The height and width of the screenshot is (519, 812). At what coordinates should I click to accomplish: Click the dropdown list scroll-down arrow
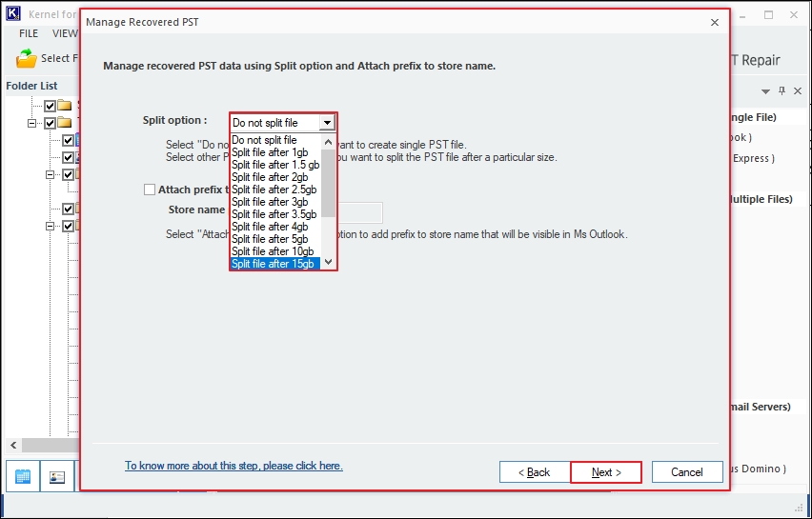(x=328, y=262)
